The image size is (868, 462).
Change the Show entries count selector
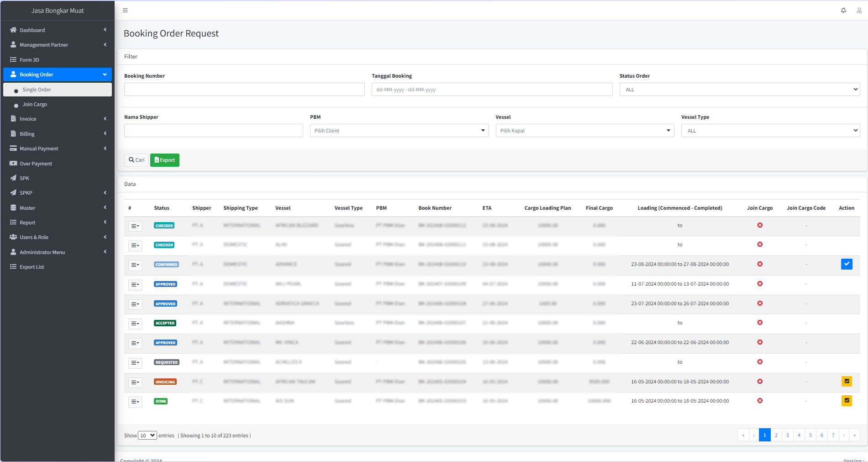click(147, 435)
